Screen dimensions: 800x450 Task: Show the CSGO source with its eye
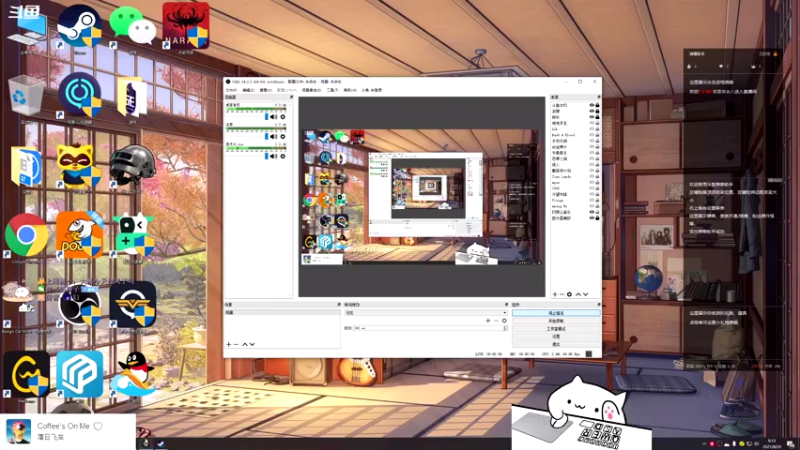[x=592, y=188]
